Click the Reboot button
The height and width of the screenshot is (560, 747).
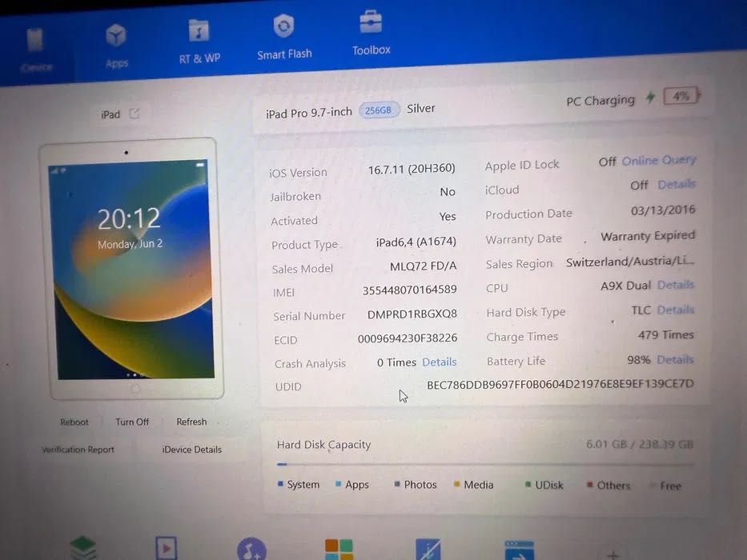coord(74,422)
